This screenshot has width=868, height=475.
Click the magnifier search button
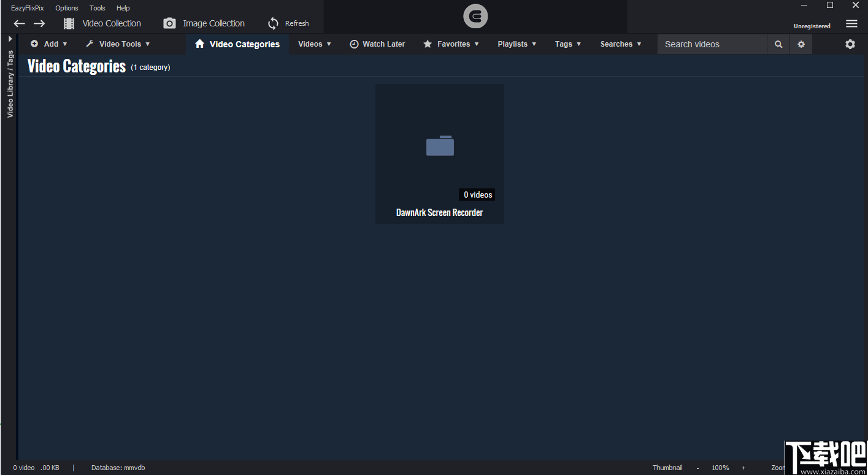[778, 44]
